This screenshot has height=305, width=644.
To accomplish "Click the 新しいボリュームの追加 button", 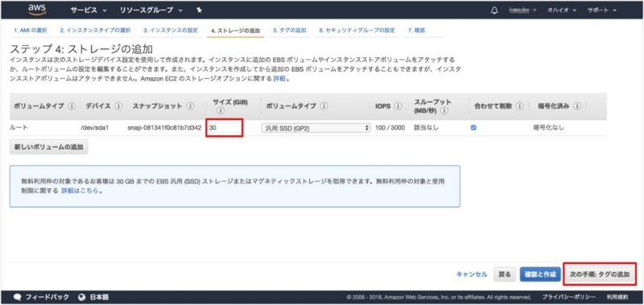I will [x=49, y=148].
